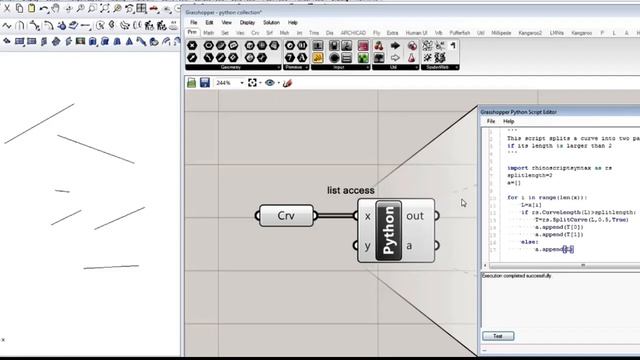Click the Rhino four-viewports layout icon
Screen dimensions: 640x360
pyautogui.click(x=142, y=8)
